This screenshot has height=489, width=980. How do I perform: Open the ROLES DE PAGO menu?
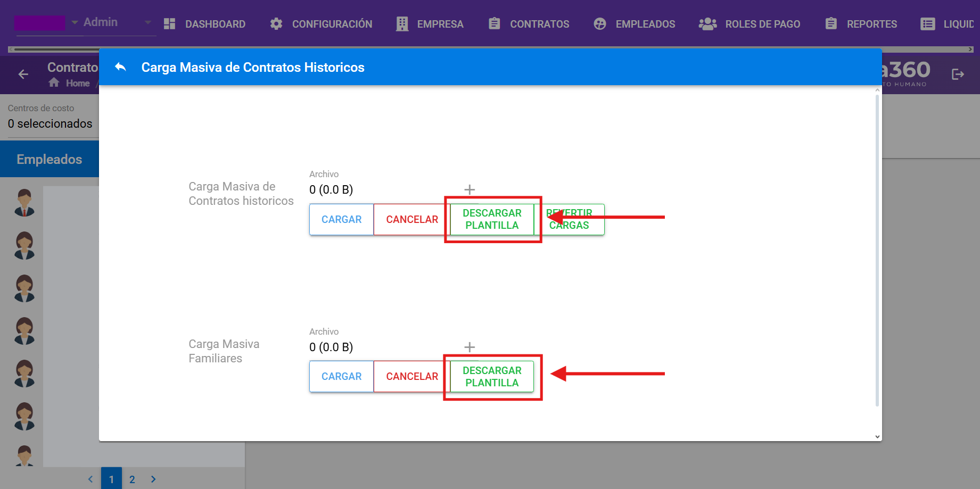pyautogui.click(x=763, y=24)
